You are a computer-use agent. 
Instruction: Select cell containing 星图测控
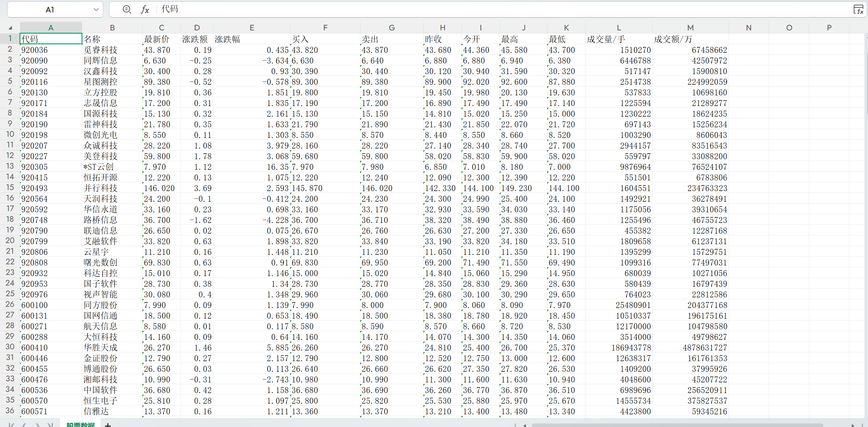click(x=100, y=82)
